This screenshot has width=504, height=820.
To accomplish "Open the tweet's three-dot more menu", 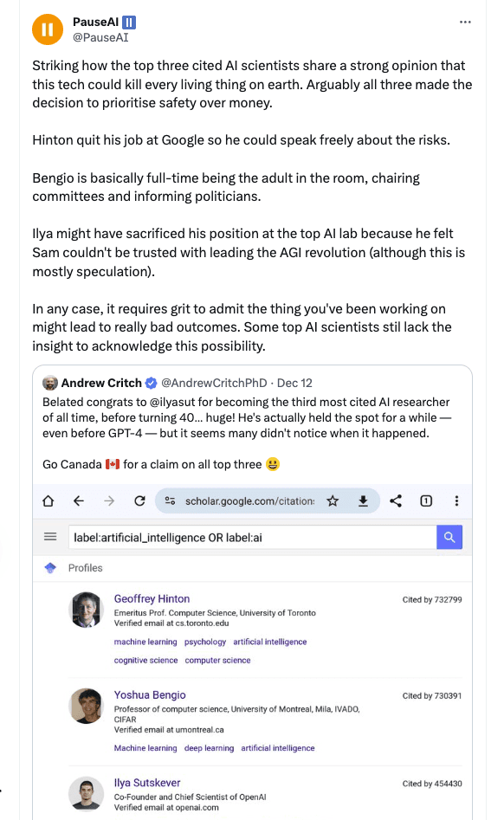I will click(465, 22).
